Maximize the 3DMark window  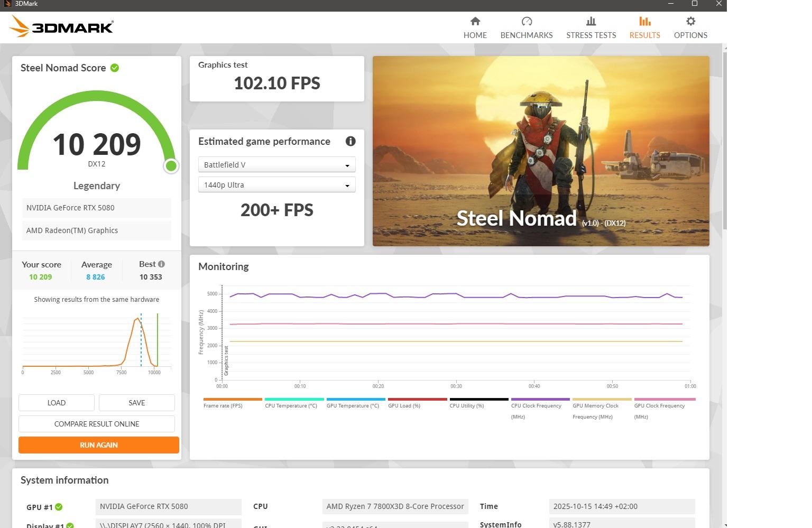[695, 4]
